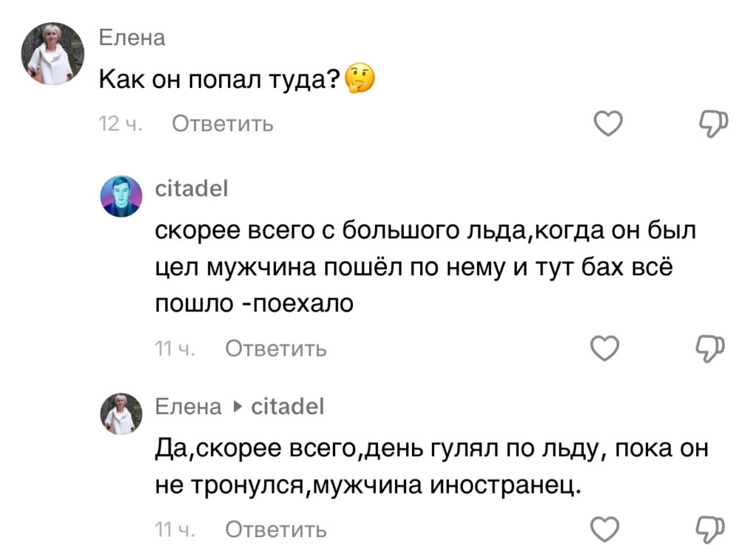756x560 pixels.
Task: Click Елена's avatar next to the bottom reply
Action: [x=123, y=415]
